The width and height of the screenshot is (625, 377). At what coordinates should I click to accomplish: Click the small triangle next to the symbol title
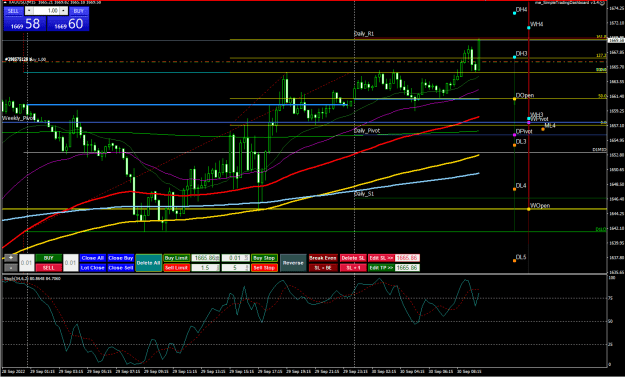5,2
